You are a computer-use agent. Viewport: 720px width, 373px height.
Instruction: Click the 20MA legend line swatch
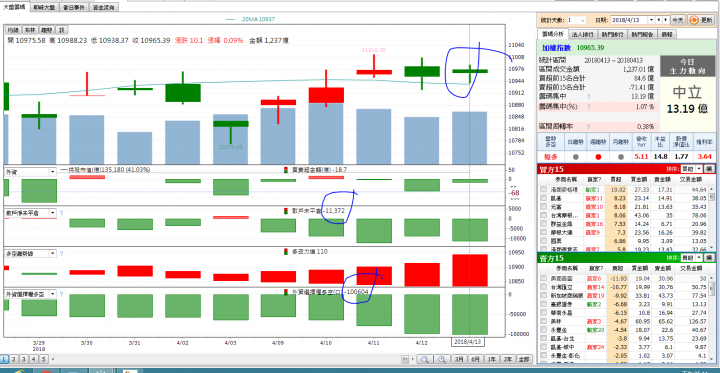coord(230,19)
